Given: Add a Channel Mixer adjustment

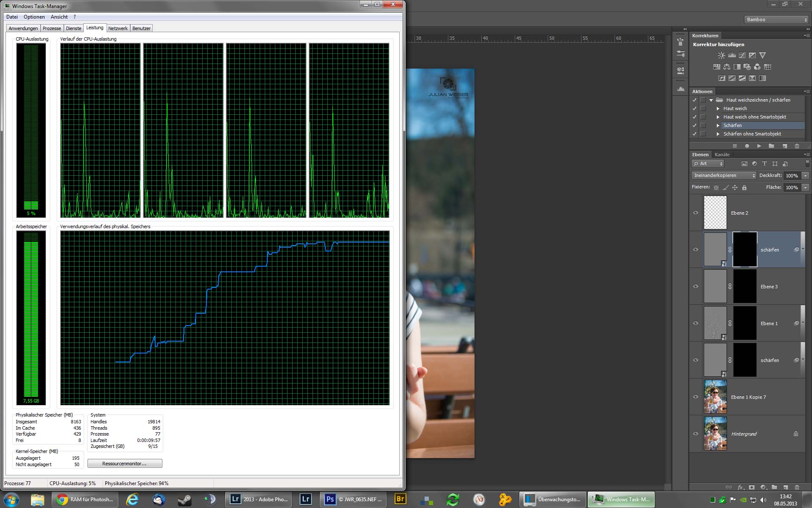Looking at the screenshot, I should (757, 67).
